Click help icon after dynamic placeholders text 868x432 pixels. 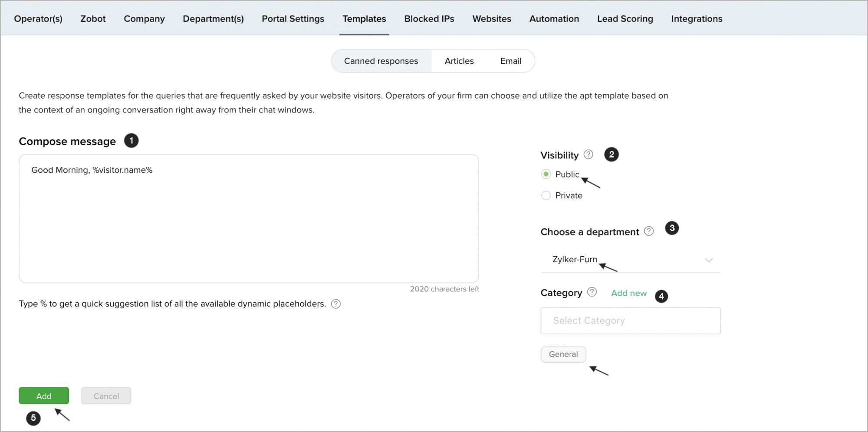(x=335, y=304)
